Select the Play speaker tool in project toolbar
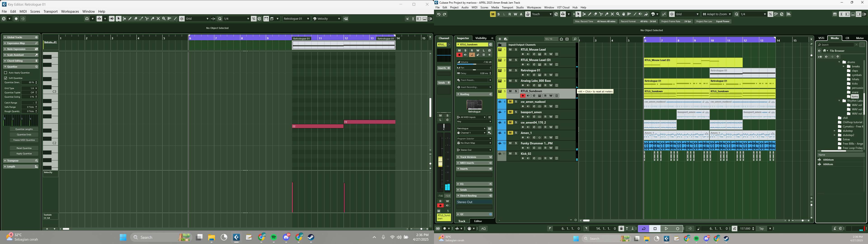This screenshot has width=868, height=244. coord(641,14)
